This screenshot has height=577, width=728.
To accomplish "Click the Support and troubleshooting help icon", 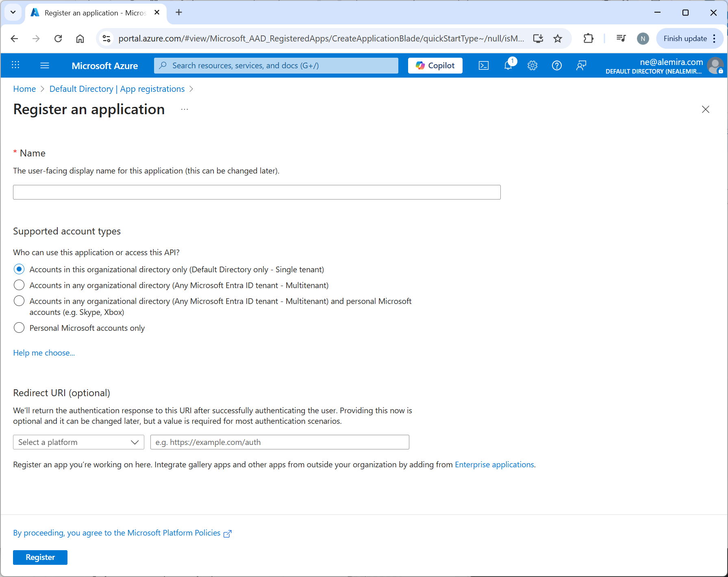I will click(557, 65).
